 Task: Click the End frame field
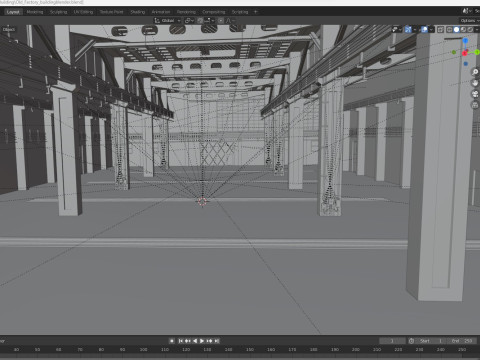(461, 341)
